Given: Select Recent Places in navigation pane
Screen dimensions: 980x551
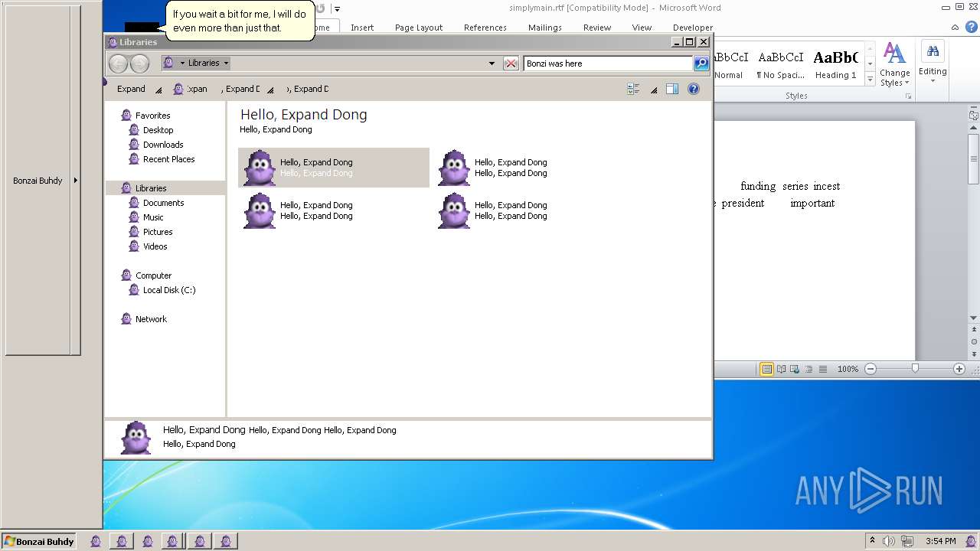Looking at the screenshot, I should (168, 159).
